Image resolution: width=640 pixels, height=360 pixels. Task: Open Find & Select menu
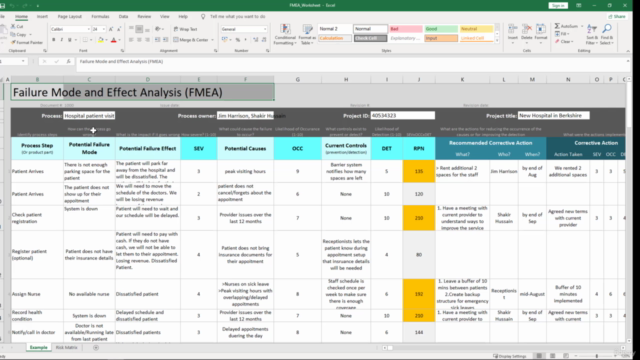607,34
